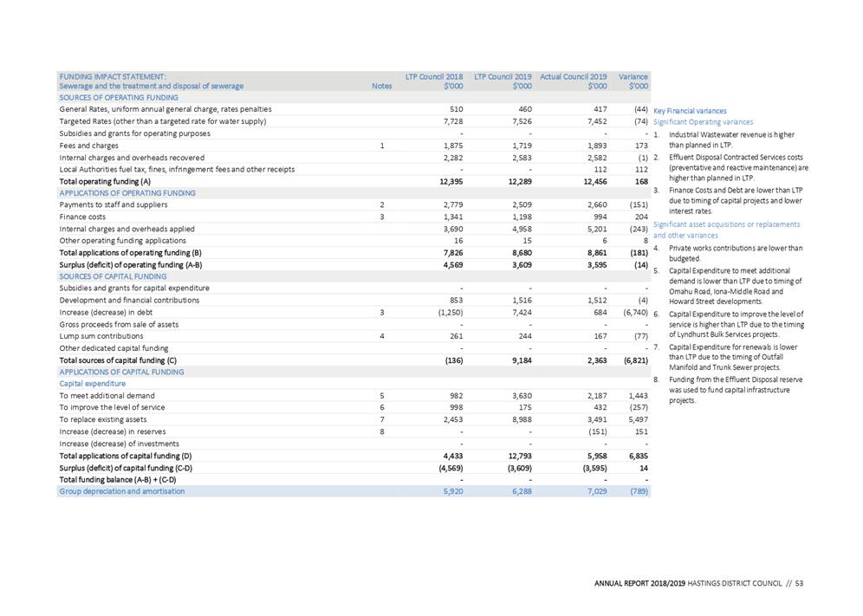Viewport: 863px width, 616px height.
Task: Select "Internal charges and overheads recovered" label
Action: (132, 158)
